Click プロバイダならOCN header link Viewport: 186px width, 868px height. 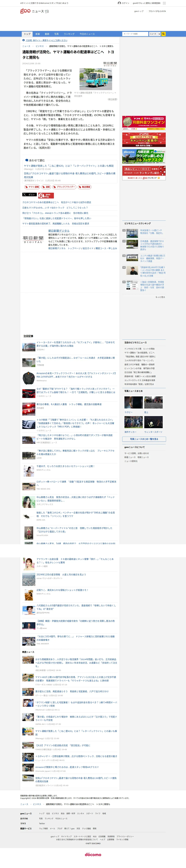pyautogui.click(x=157, y=11)
